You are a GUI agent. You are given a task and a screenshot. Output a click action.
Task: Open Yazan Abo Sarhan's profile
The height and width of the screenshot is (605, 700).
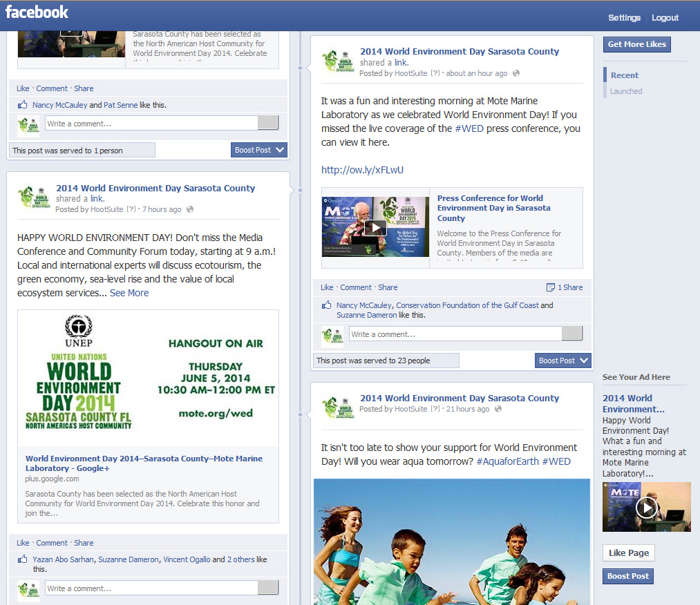(x=64, y=559)
